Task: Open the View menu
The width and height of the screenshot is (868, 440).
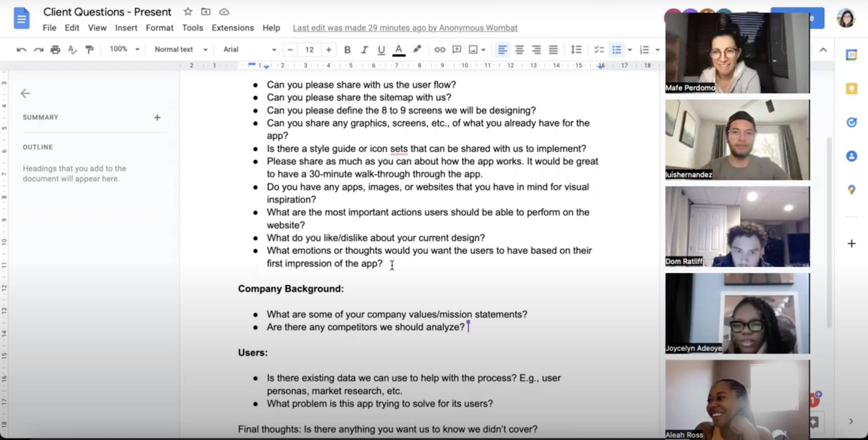Action: pos(97,28)
